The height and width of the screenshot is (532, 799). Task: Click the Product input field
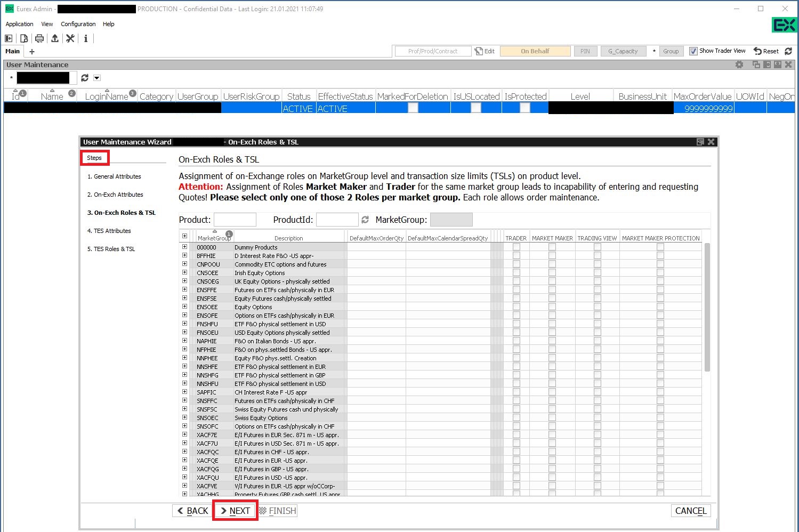pos(235,220)
